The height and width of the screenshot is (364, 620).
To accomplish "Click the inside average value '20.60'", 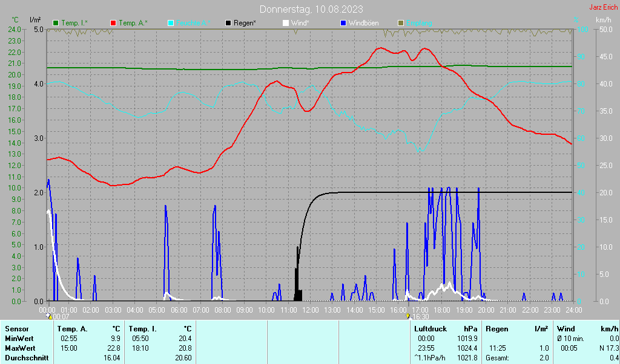I will click(x=183, y=358).
